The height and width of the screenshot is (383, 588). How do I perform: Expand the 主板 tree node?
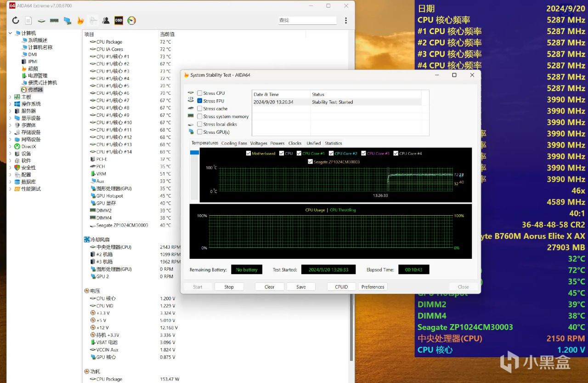tap(11, 97)
